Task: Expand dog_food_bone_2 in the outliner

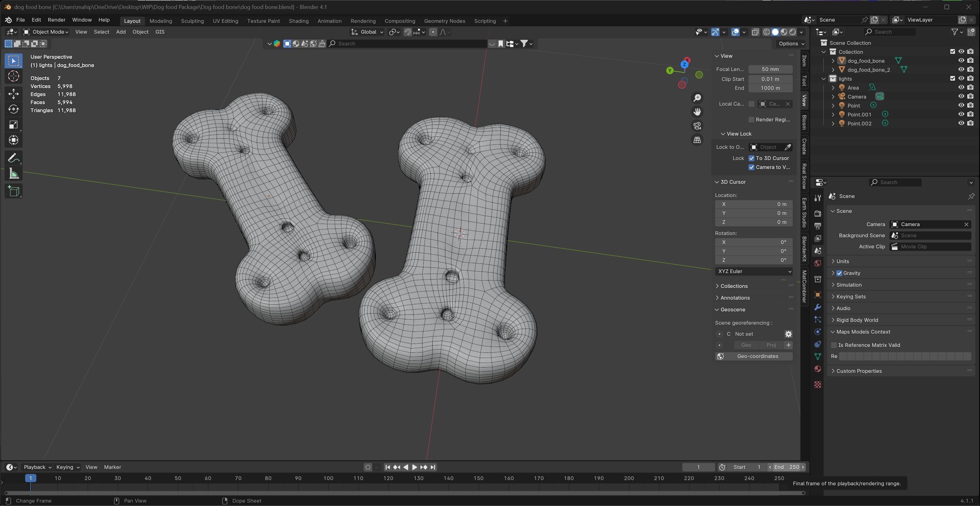Action: pos(833,70)
